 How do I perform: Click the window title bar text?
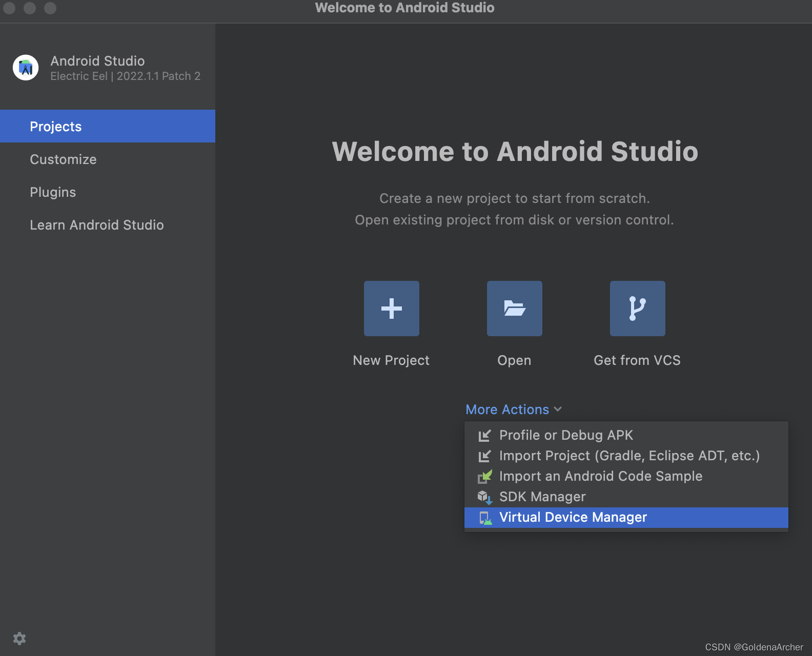pos(405,8)
